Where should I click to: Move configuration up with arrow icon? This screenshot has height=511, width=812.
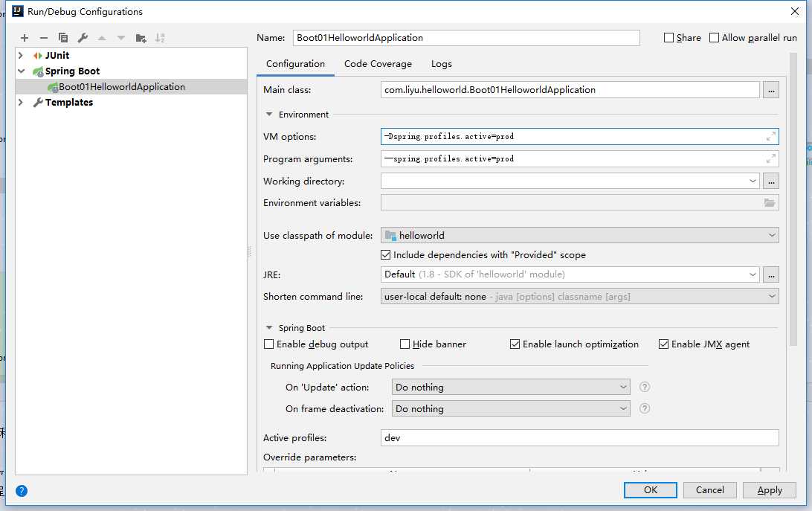(102, 38)
